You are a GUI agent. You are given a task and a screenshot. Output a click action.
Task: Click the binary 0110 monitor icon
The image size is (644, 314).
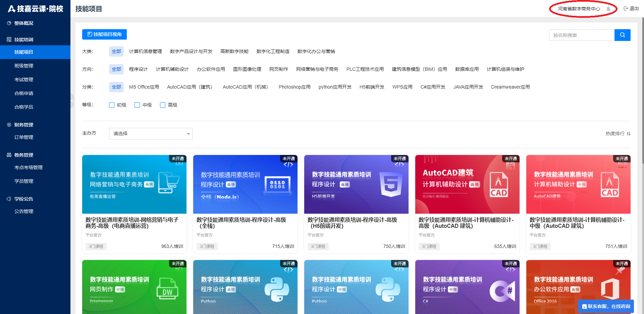click(x=277, y=185)
